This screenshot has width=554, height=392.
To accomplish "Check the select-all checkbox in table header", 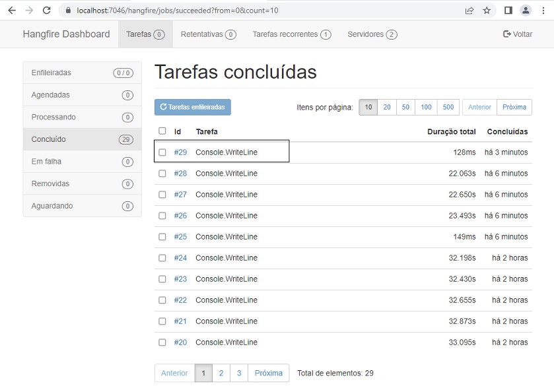I will pyautogui.click(x=162, y=131).
